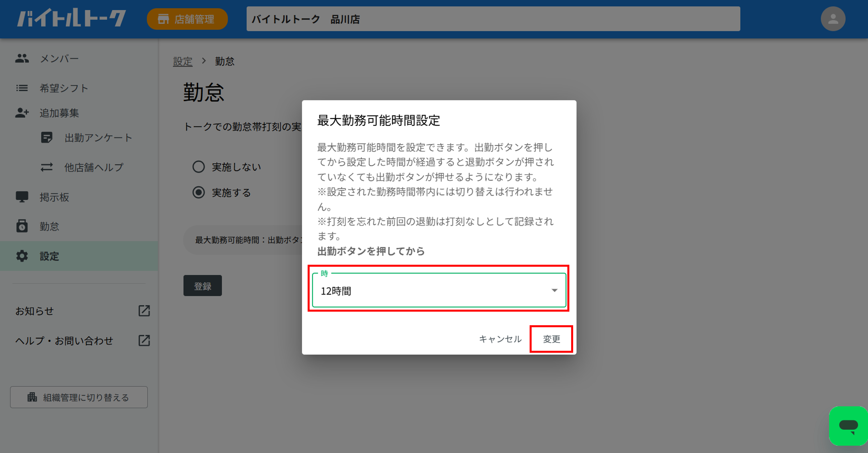868x453 pixels.
Task: Click the 登録 button
Action: (x=202, y=286)
